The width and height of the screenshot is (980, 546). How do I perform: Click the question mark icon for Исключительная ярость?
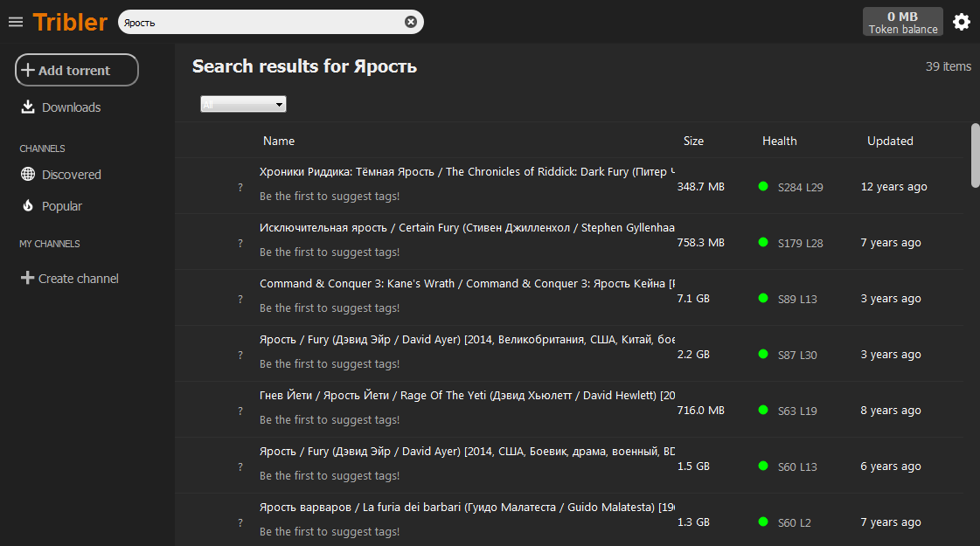[x=240, y=243]
